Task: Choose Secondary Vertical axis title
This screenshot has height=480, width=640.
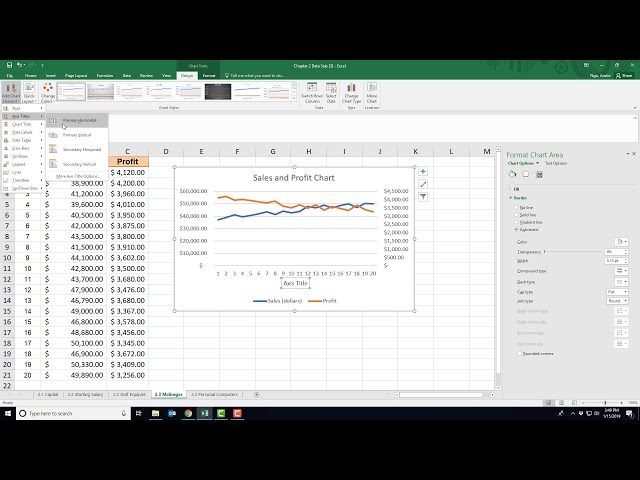Action: point(78,164)
